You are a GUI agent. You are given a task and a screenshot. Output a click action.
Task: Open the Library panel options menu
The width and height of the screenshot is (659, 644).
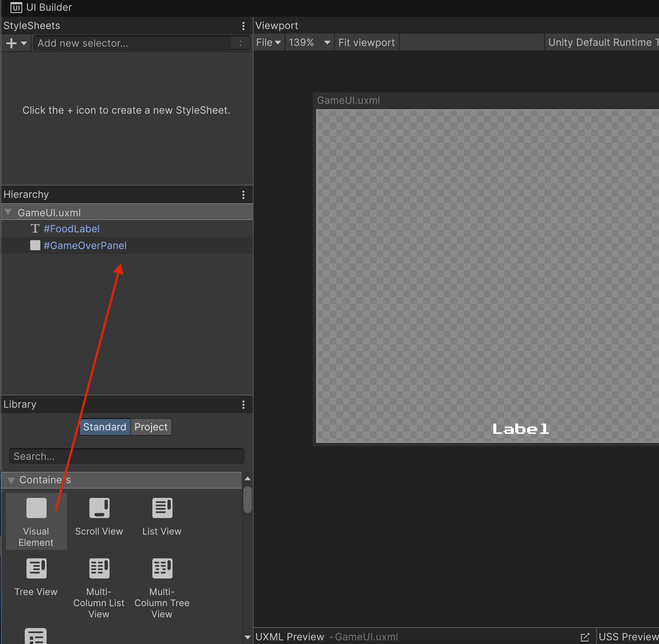[243, 405]
